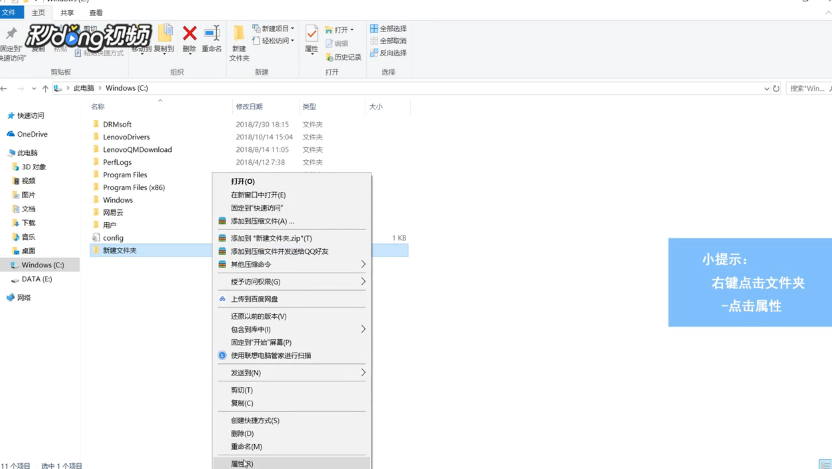Viewport: 832px width, 469px height.
Task: Switch to the 主页 (Home) ribbon tab
Action: pos(38,13)
